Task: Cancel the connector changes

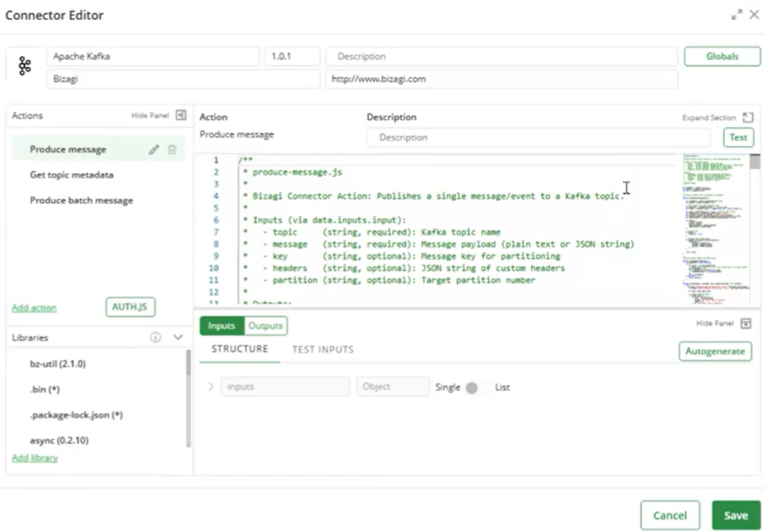Action: coord(670,515)
